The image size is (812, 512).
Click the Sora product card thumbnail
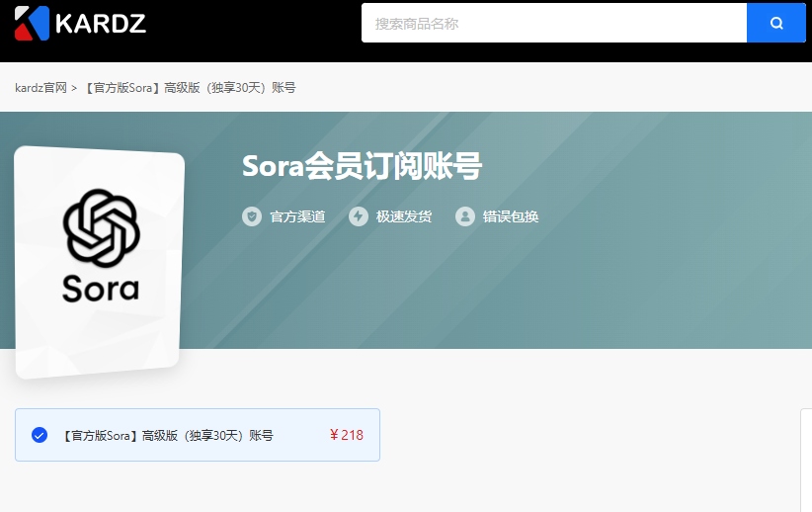99,262
